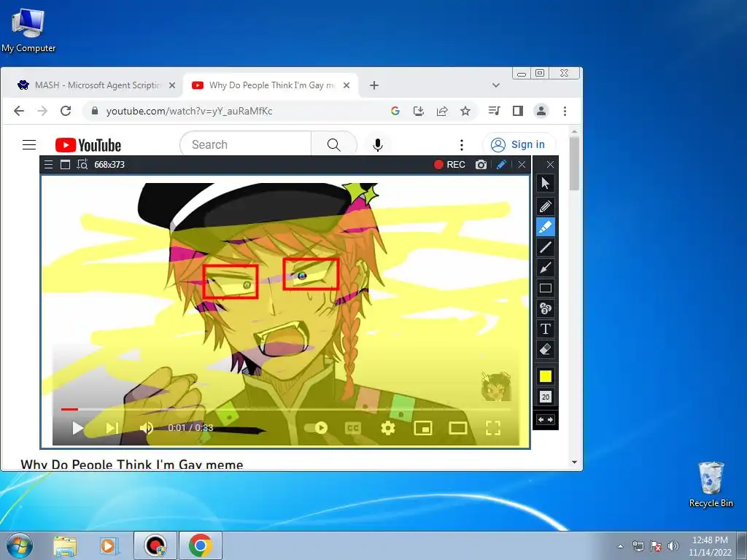Viewport: 747px width, 560px height.
Task: Switch to theater mode view
Action: pyautogui.click(x=458, y=428)
